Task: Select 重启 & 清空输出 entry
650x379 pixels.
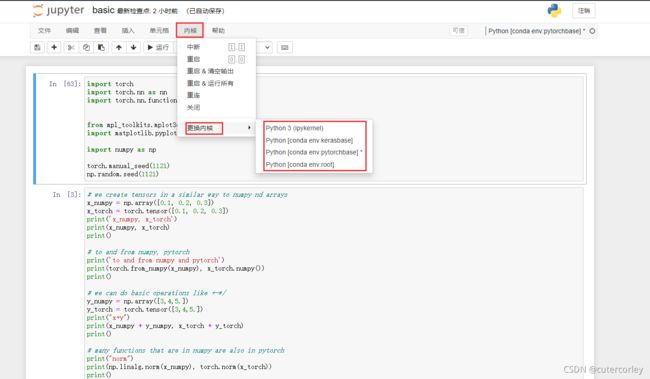Action: click(216, 71)
